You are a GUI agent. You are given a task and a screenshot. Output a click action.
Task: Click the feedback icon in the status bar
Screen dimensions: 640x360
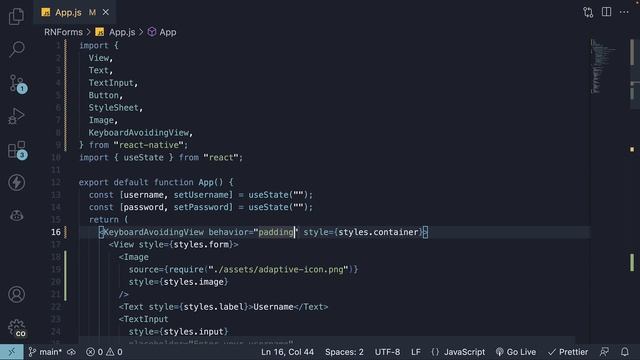[604, 352]
